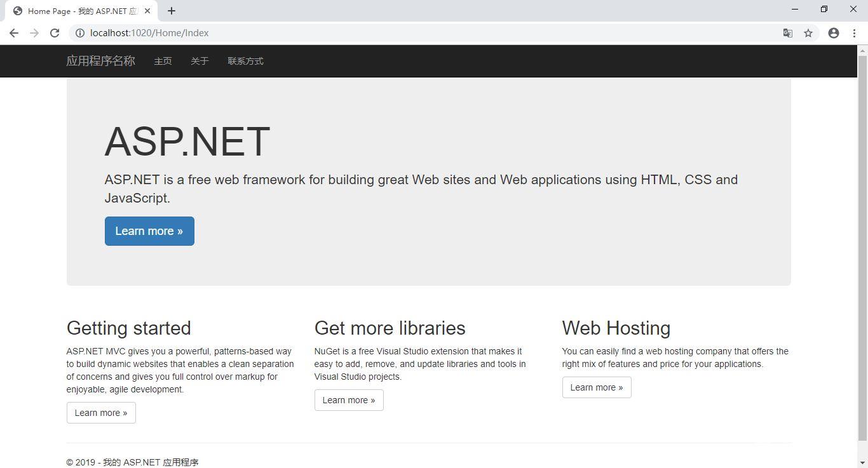Open the 关于 navigation item
The height and width of the screenshot is (468, 868).
pyautogui.click(x=200, y=61)
